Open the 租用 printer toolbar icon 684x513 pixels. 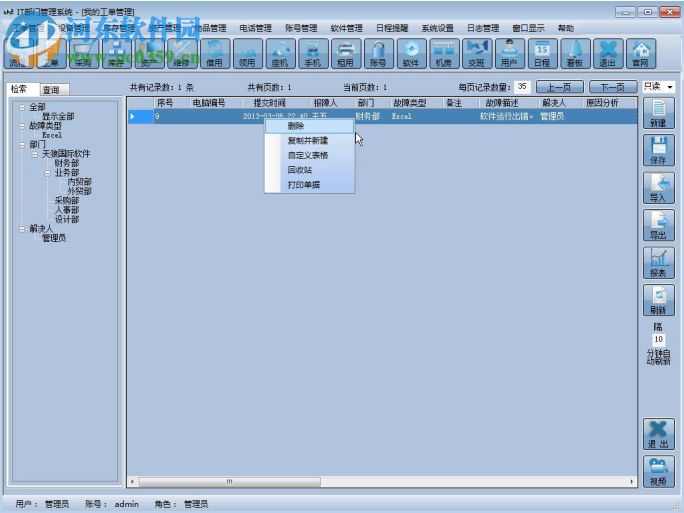point(345,53)
